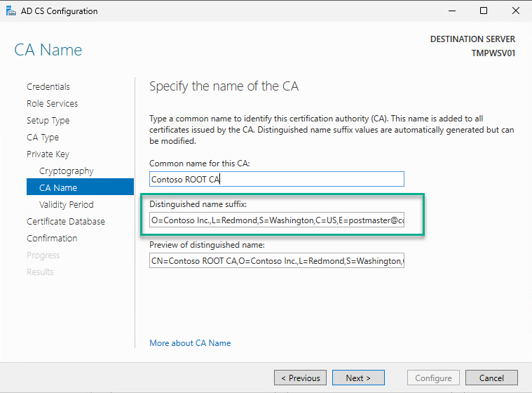Jump to the Validity Period page
The image size is (532, 393).
tap(66, 205)
